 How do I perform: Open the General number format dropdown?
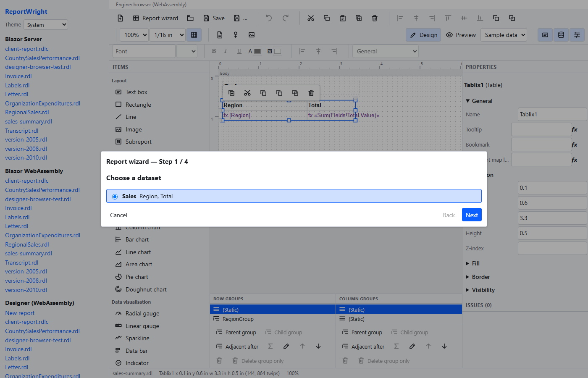pyautogui.click(x=386, y=51)
